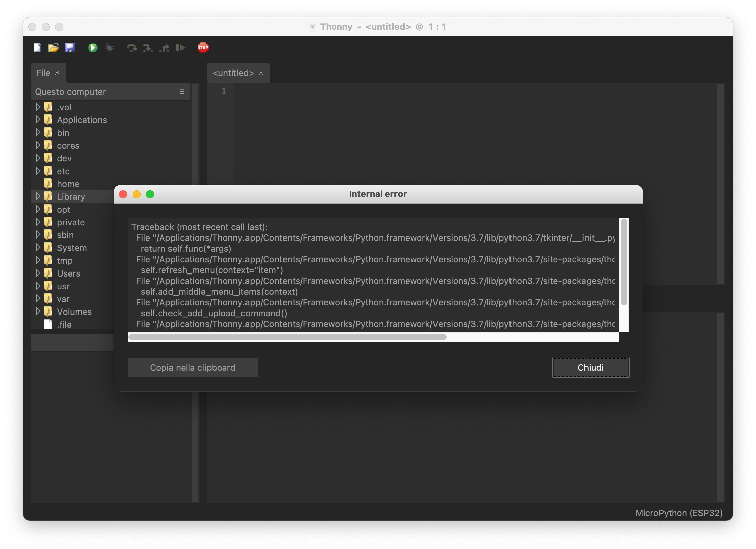Screen dimensions: 756x549
Task: Open the Questo computer hamburger menu
Action: pos(182,91)
